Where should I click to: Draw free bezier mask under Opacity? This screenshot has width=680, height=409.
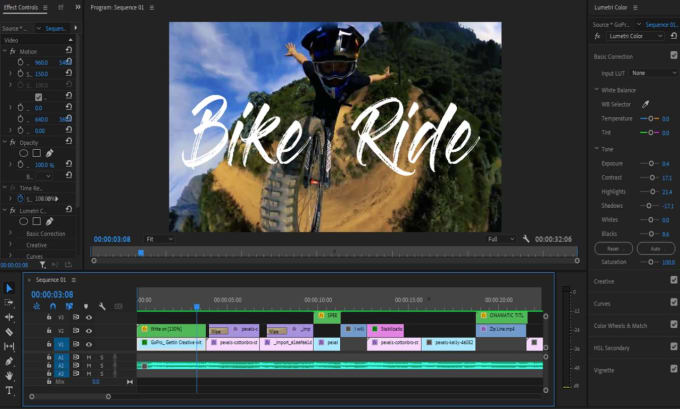click(x=49, y=153)
